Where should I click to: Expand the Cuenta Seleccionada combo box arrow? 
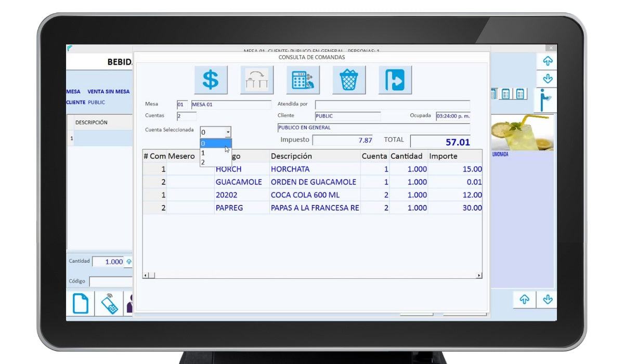pos(228,132)
